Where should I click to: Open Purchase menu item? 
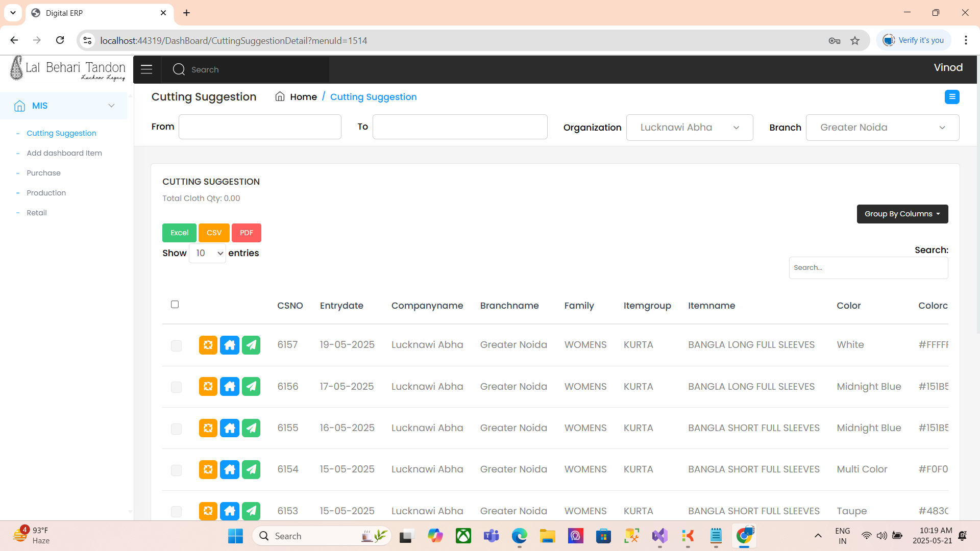click(43, 173)
